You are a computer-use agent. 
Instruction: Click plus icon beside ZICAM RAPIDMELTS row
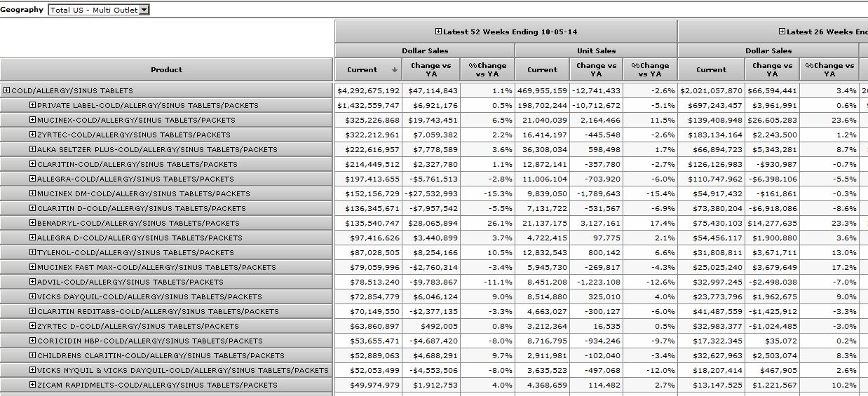coord(32,385)
